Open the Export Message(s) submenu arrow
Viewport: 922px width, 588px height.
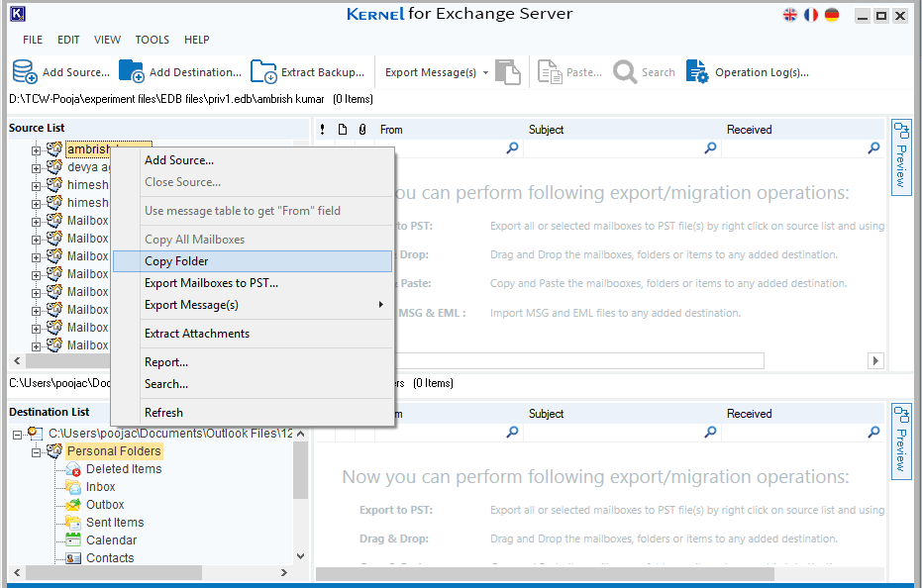[x=381, y=305]
